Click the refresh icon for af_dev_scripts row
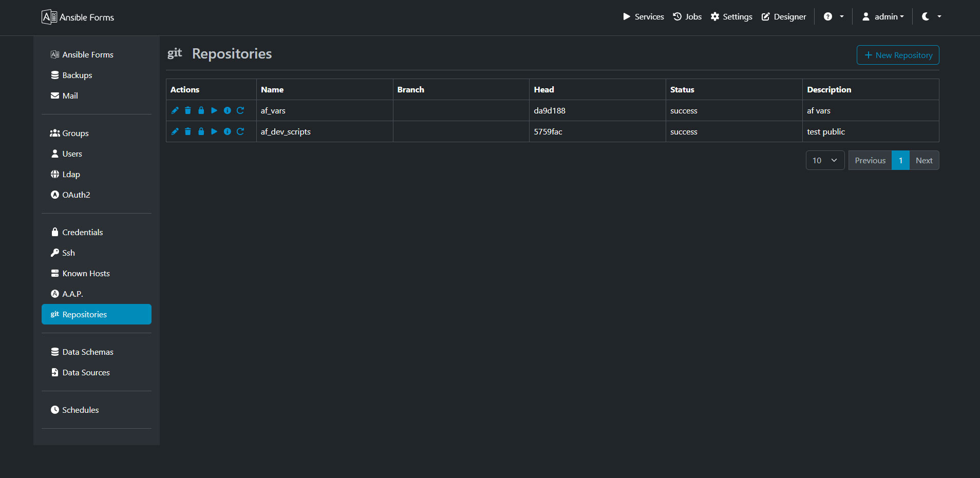 (240, 131)
